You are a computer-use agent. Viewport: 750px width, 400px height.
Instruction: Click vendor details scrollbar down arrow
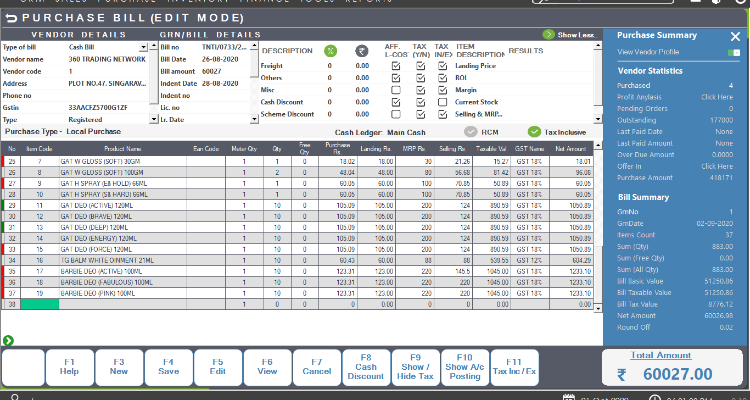pos(154,120)
